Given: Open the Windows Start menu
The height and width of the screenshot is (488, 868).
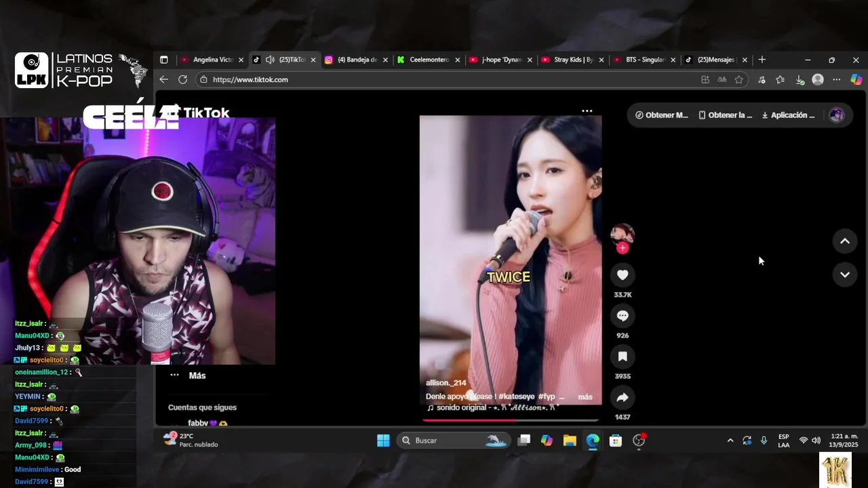Looking at the screenshot, I should click(x=383, y=441).
